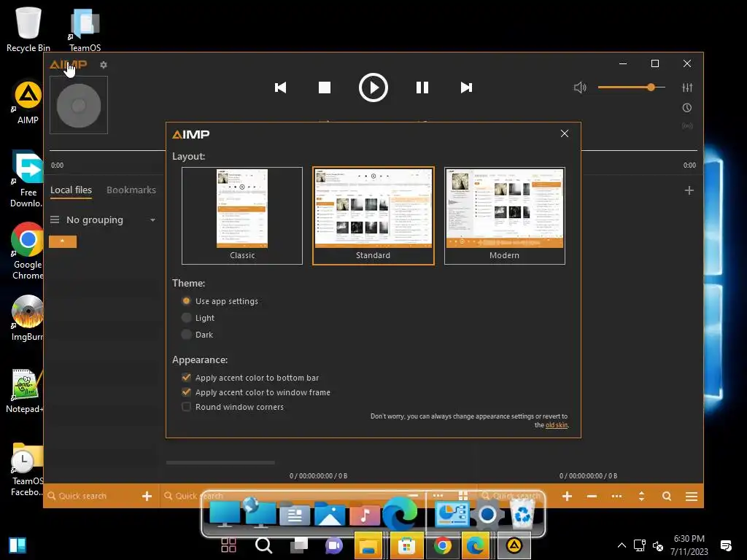Open the playlist hamburger menu
The width and height of the screenshot is (747, 560).
(x=692, y=497)
